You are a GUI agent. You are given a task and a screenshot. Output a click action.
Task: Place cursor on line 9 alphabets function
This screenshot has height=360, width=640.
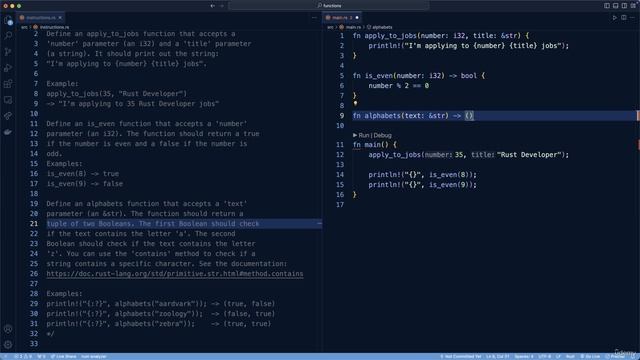(x=413, y=116)
